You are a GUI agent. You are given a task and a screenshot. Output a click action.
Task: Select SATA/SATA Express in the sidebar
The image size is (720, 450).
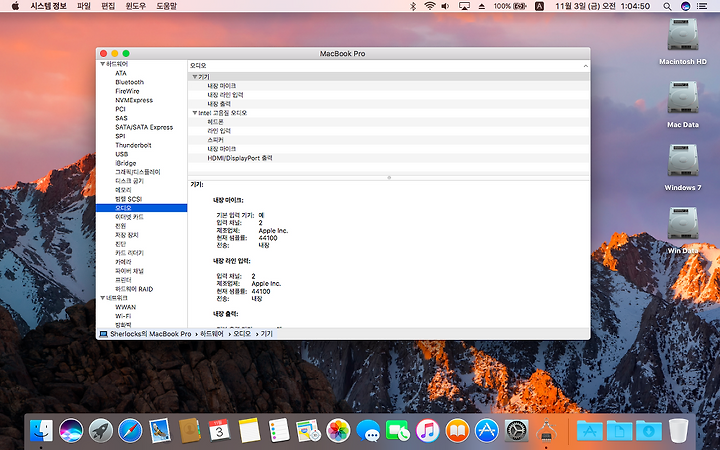click(x=144, y=127)
